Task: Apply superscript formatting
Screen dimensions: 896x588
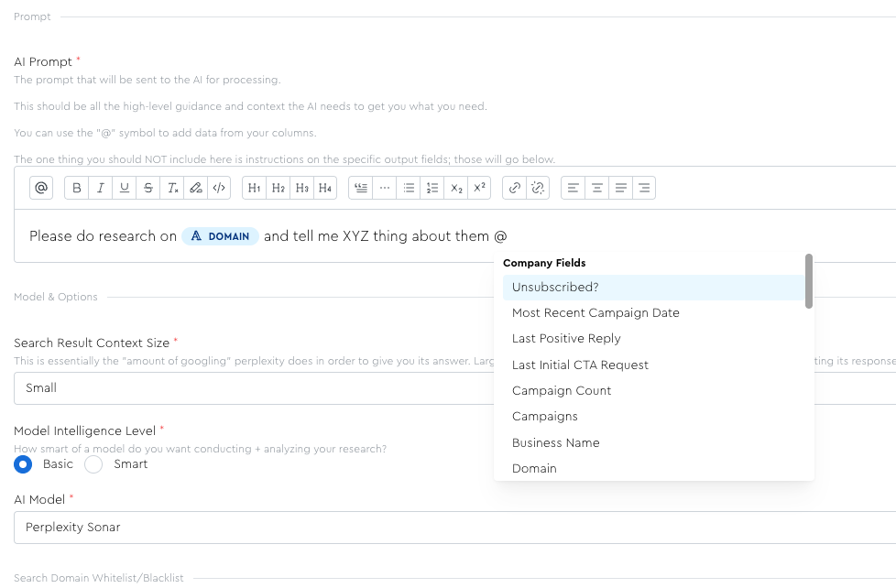Action: click(479, 188)
